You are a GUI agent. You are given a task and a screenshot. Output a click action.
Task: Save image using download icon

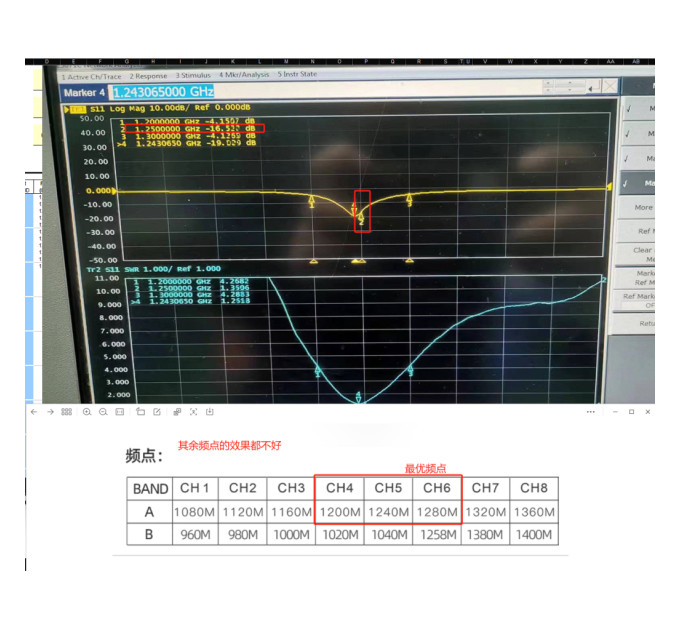tap(210, 412)
